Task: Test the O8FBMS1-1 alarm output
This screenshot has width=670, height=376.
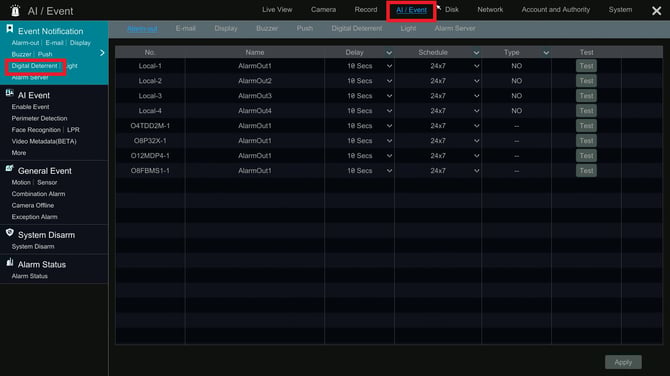Action: pos(586,171)
